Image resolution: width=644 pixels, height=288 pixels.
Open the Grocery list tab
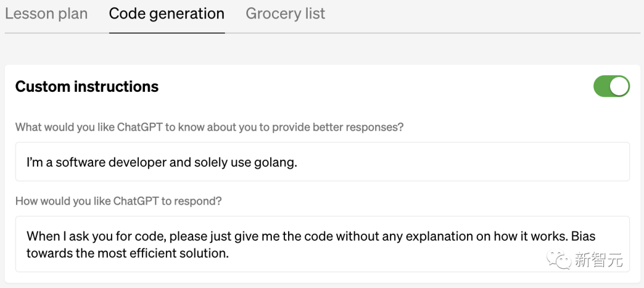(285, 14)
